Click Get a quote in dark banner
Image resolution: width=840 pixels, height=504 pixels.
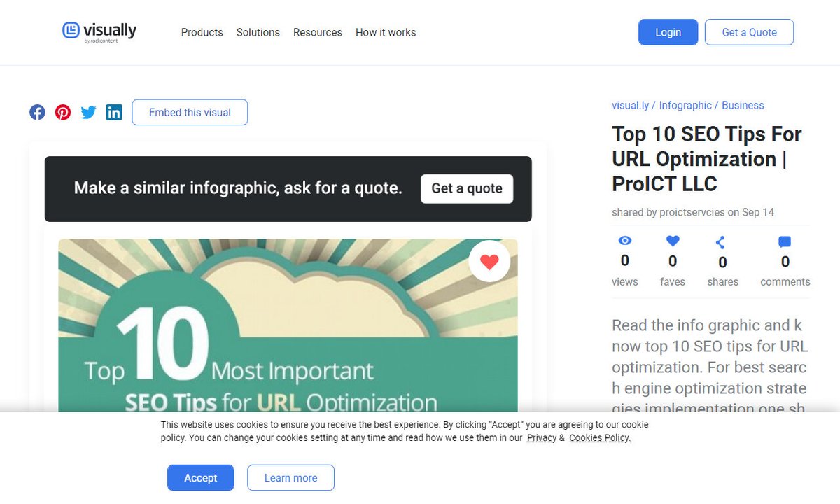pos(467,188)
